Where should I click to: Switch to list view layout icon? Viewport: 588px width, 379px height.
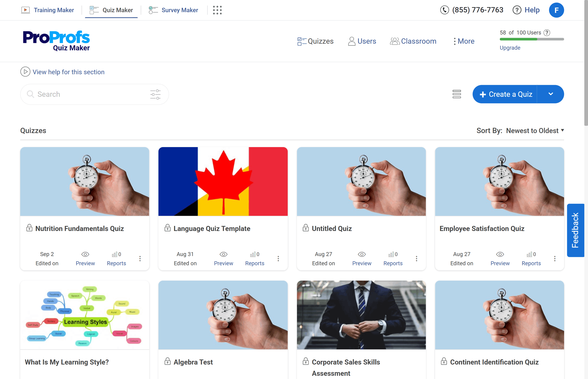click(x=456, y=94)
